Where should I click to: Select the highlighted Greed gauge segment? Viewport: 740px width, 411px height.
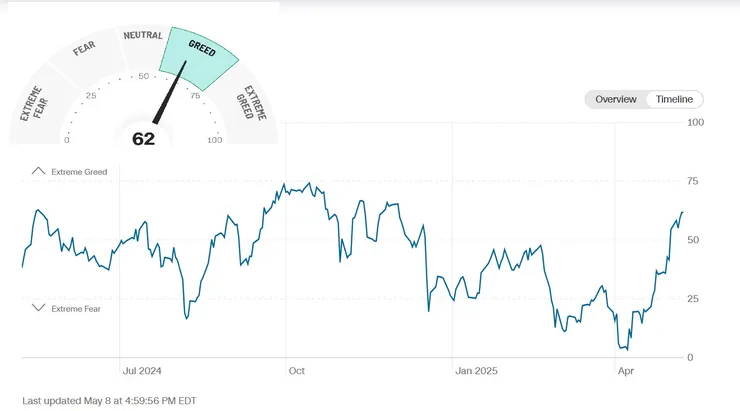(x=201, y=50)
